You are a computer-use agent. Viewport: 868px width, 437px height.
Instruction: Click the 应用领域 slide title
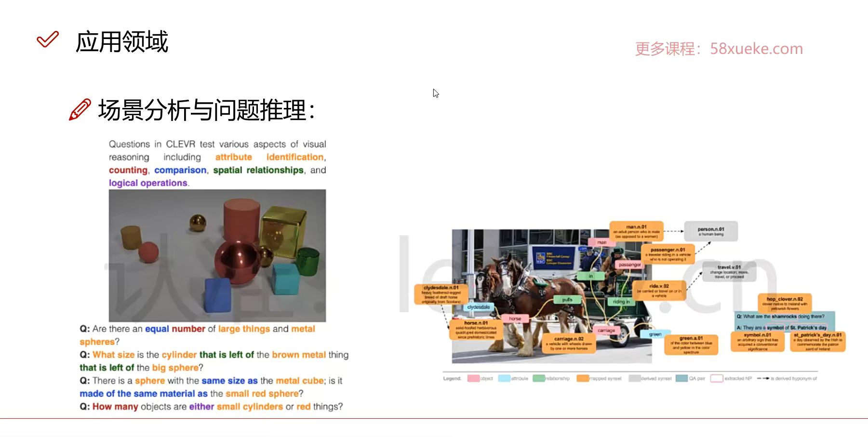[x=122, y=41]
